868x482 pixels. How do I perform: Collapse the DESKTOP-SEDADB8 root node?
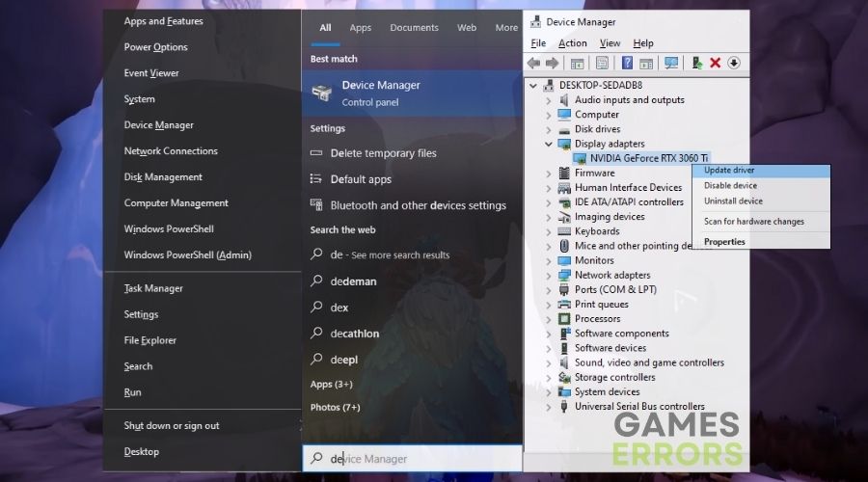click(533, 85)
